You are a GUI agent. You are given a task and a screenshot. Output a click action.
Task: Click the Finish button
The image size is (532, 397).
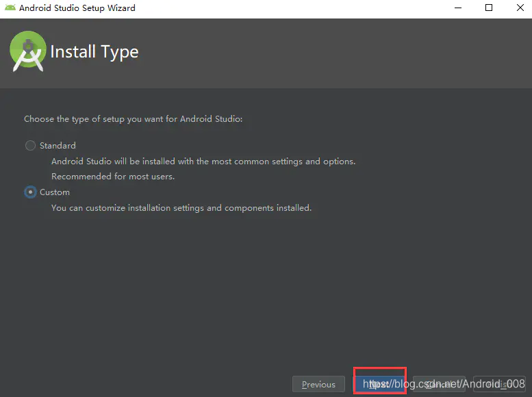(x=499, y=384)
